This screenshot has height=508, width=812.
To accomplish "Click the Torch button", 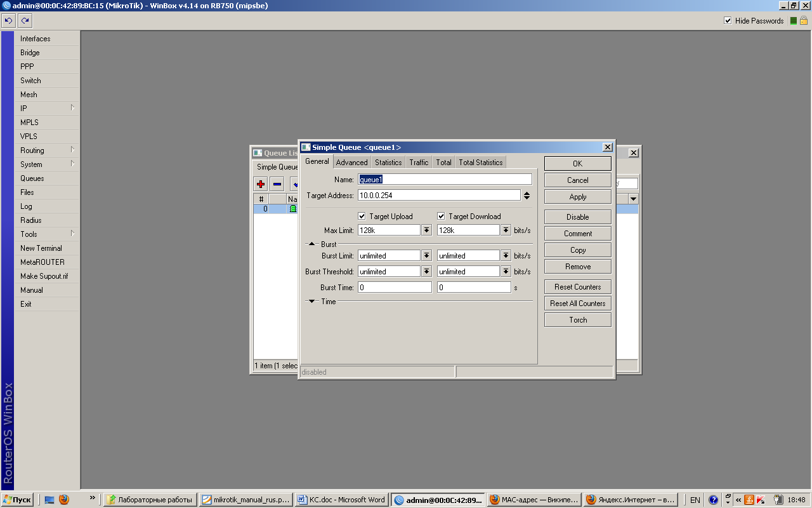I will [x=577, y=320].
